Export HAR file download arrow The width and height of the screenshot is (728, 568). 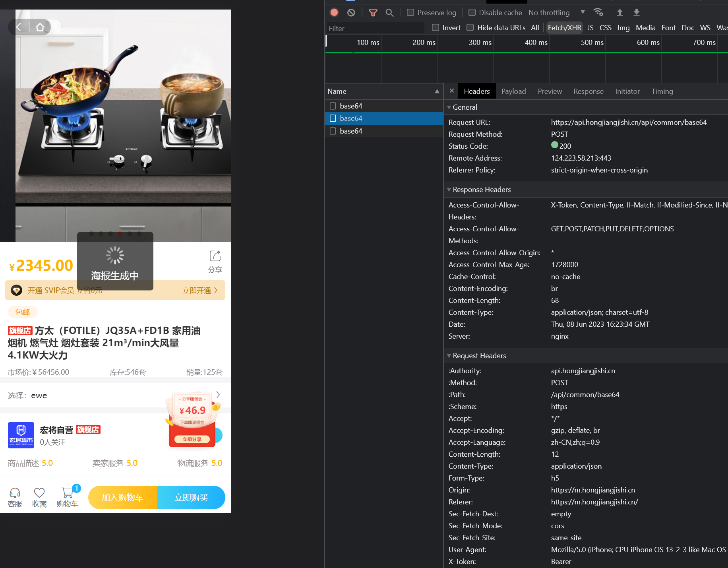636,12
